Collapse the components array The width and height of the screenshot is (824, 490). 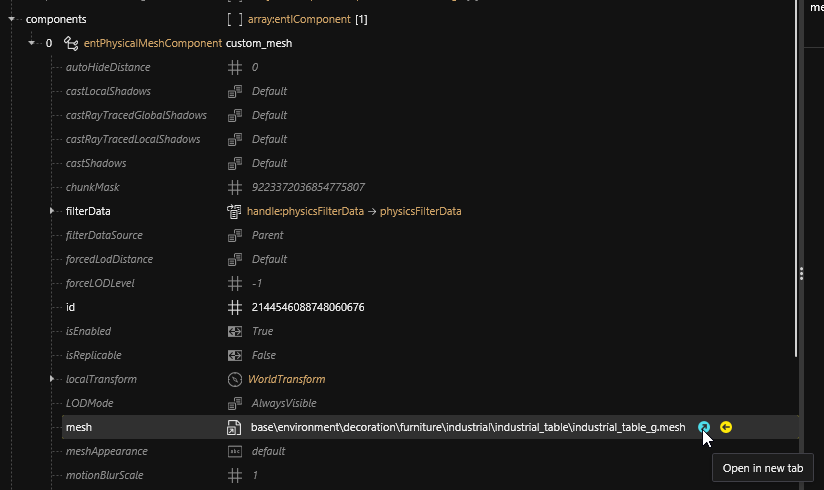click(x=11, y=19)
